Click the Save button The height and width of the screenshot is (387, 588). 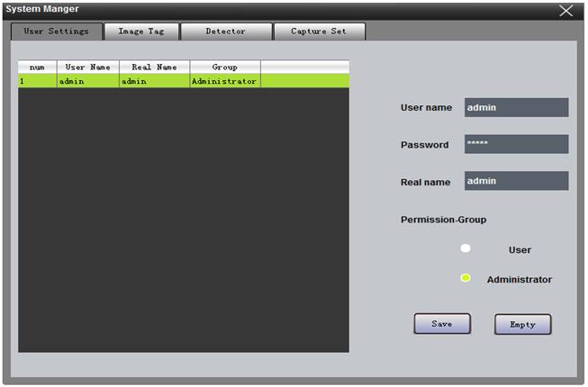pyautogui.click(x=441, y=324)
